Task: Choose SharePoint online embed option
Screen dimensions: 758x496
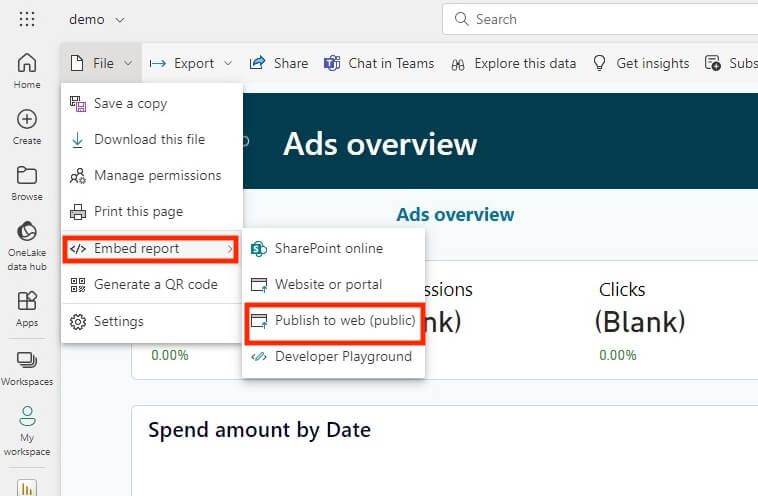Action: (x=328, y=248)
